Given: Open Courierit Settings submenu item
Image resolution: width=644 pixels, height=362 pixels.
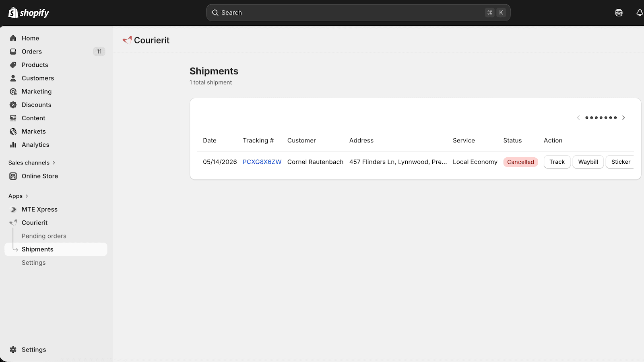Looking at the screenshot, I should [33, 263].
